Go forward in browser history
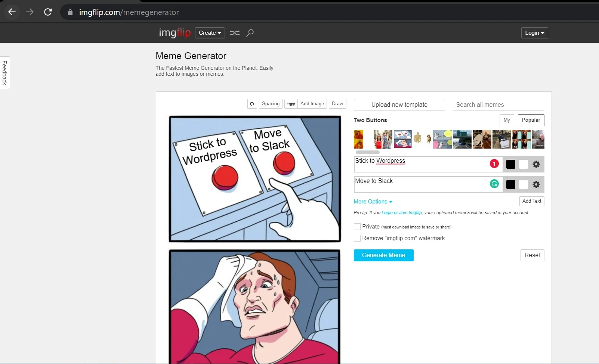The width and height of the screenshot is (599, 364). click(30, 12)
